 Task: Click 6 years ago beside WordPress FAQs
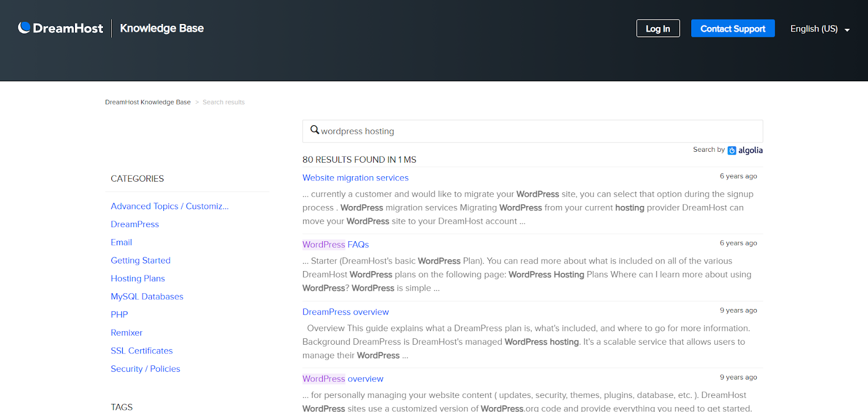pos(738,243)
